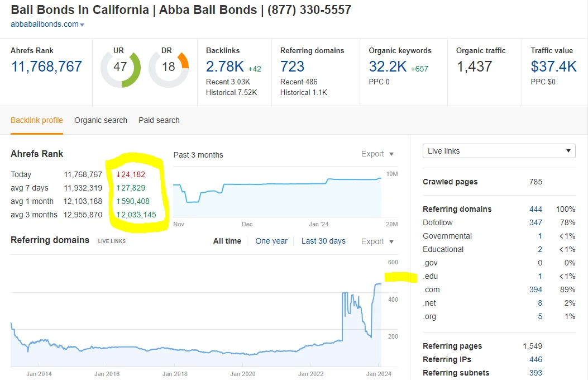Click the LIVE LINKS badge

pos(112,241)
